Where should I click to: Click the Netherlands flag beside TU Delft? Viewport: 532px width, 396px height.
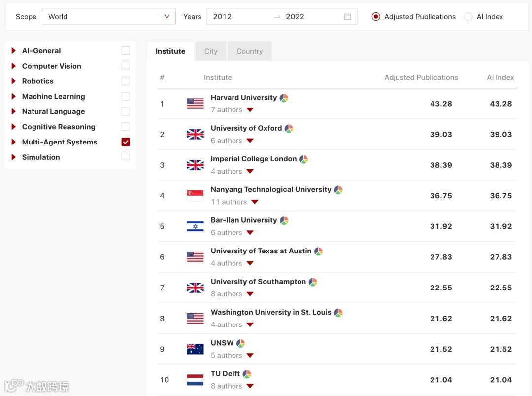(195, 380)
